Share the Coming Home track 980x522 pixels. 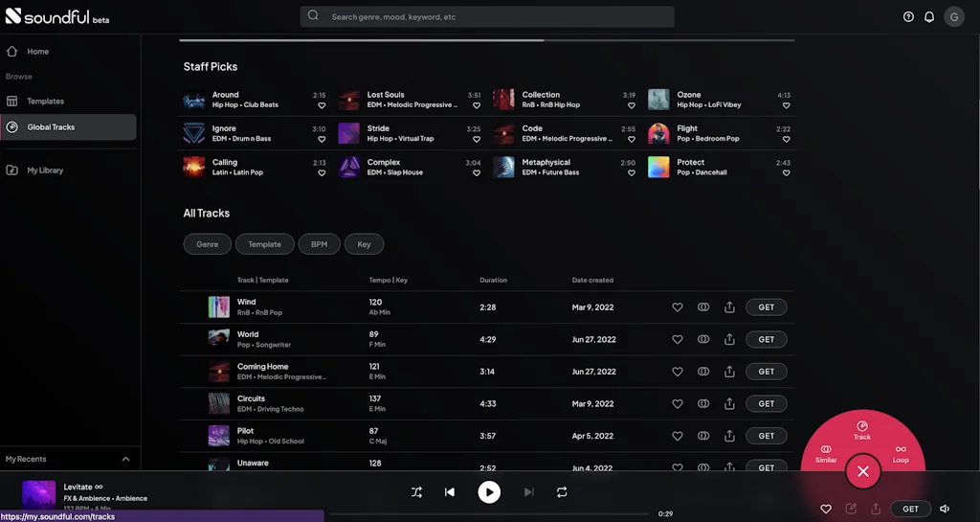pyautogui.click(x=729, y=372)
